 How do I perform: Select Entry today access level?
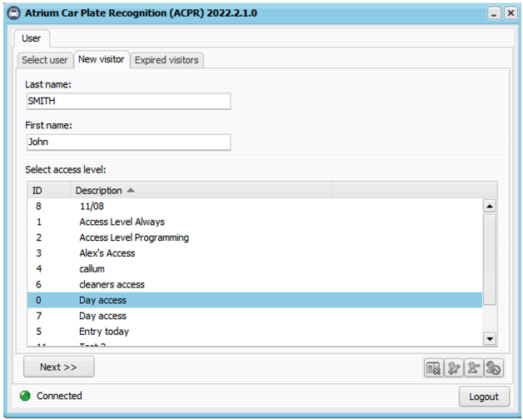(x=255, y=332)
